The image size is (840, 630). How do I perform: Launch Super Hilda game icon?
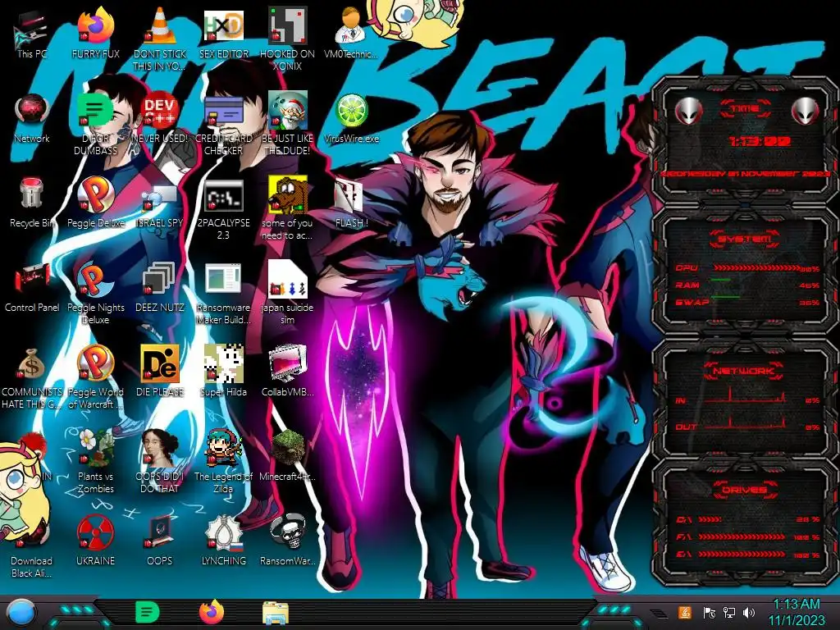pos(223,372)
